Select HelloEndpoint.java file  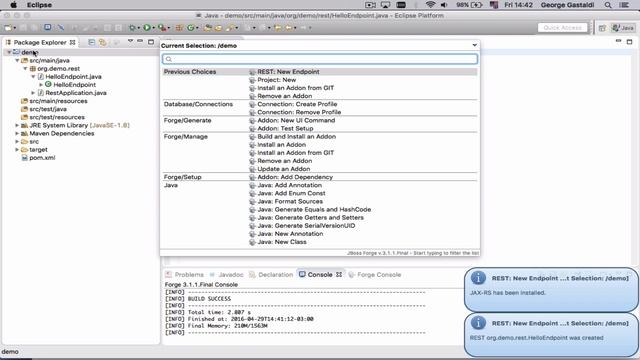(x=73, y=77)
